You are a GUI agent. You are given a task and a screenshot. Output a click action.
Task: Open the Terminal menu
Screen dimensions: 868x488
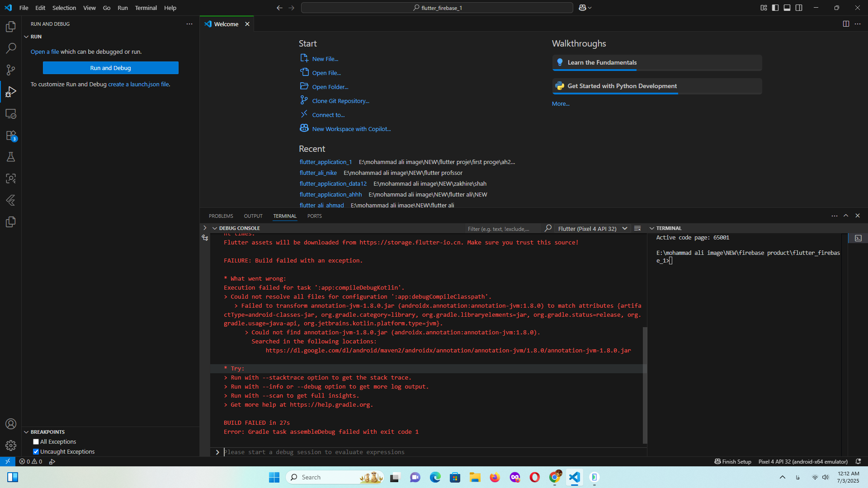tap(146, 8)
